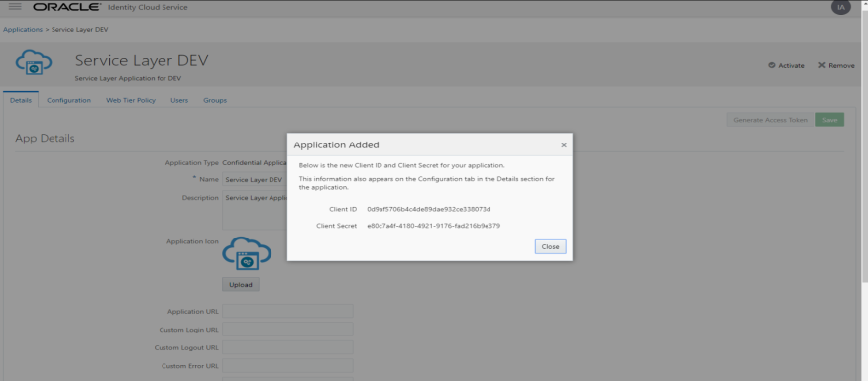Screen dimensions: 868x381
Task: Click the Upload button
Action: (x=241, y=285)
